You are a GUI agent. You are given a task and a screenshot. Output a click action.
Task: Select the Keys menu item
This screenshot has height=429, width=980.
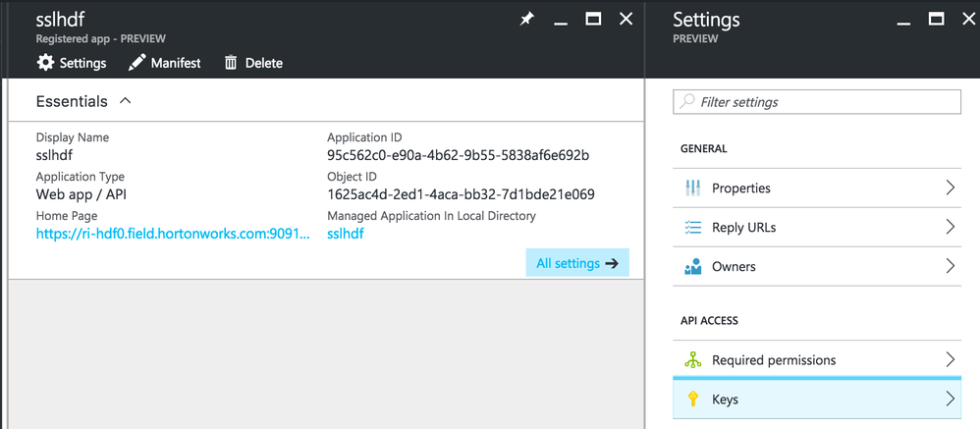(x=726, y=400)
